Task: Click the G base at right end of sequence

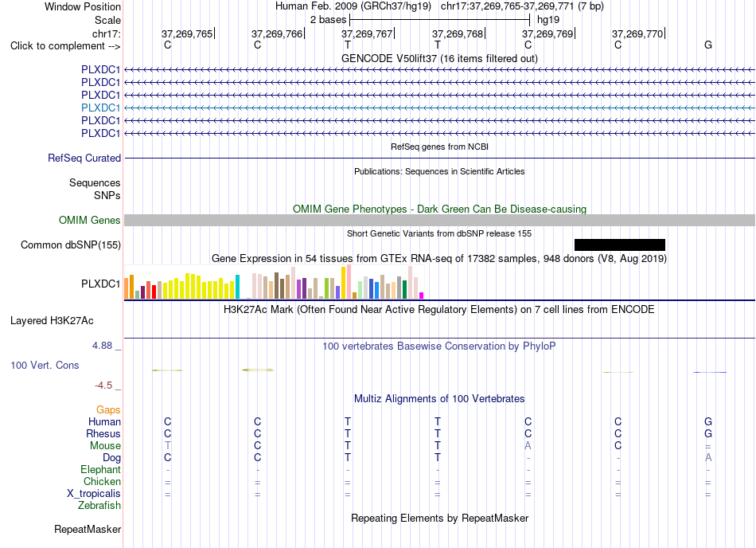Action: [x=707, y=45]
